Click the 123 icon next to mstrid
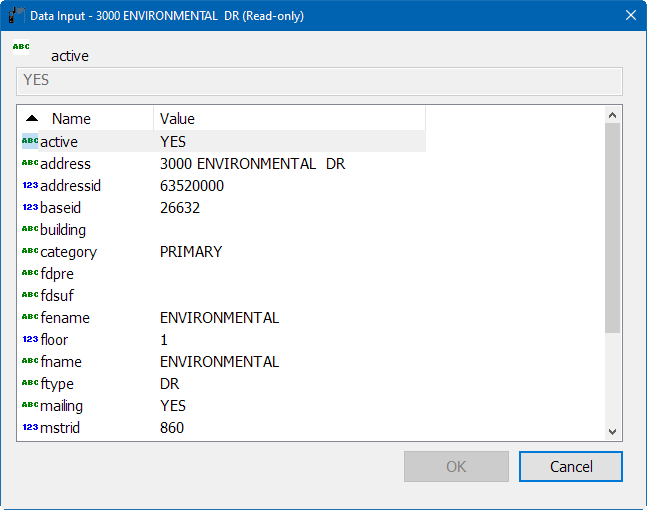Image resolution: width=647 pixels, height=510 pixels. (x=30, y=428)
